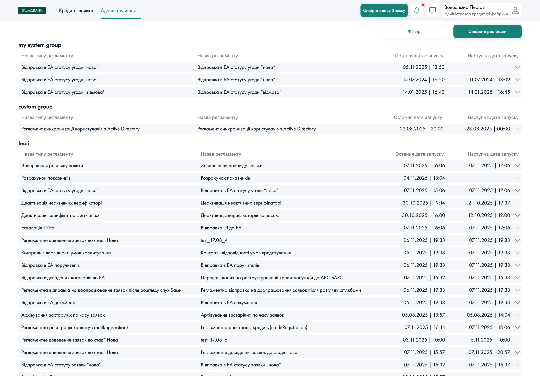
Task: Click the Ощадбанк logo
Action: [x=32, y=10]
